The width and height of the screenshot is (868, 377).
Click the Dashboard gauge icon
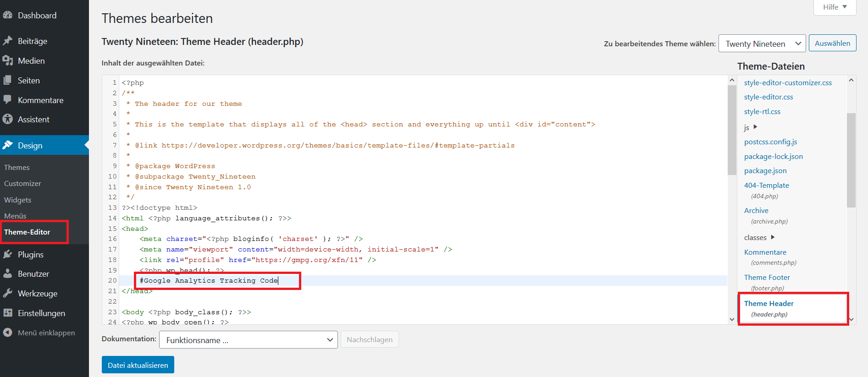(8, 15)
